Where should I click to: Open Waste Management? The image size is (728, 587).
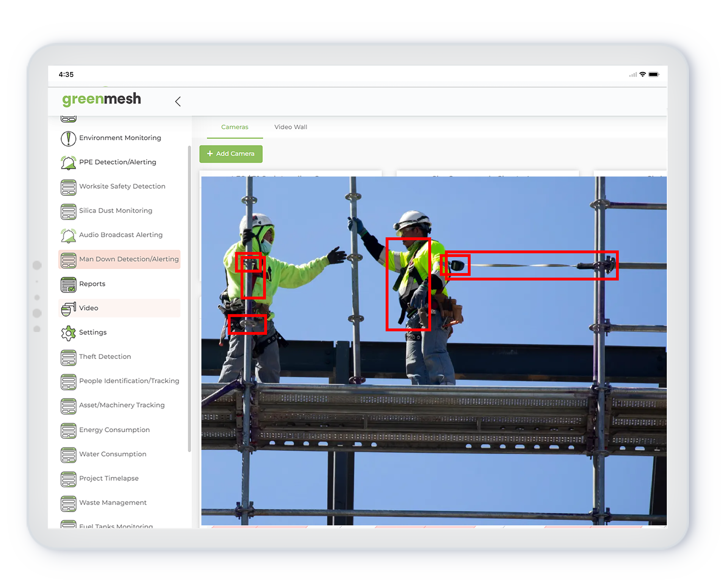pos(113,503)
